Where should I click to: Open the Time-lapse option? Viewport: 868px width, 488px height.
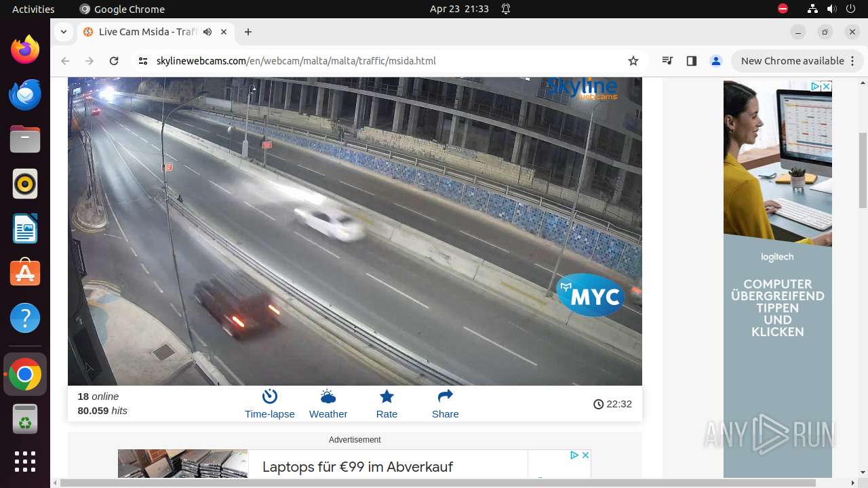[x=270, y=404]
